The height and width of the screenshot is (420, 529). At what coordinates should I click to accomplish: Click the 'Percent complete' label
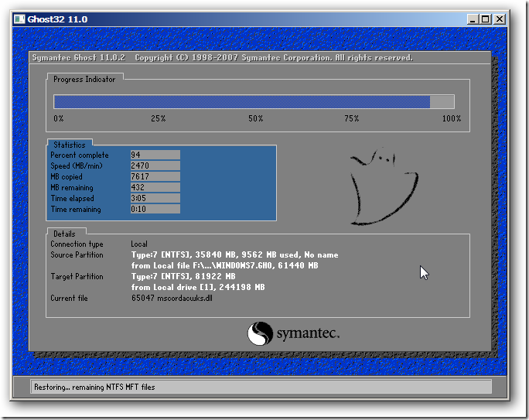click(x=80, y=155)
